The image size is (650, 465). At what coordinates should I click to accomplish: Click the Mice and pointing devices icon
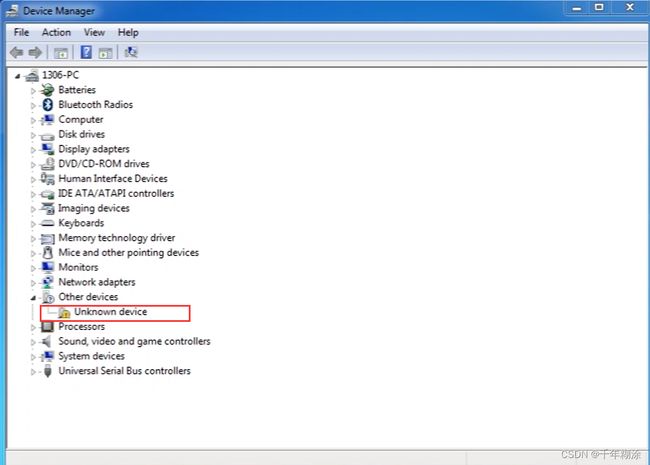tap(48, 252)
